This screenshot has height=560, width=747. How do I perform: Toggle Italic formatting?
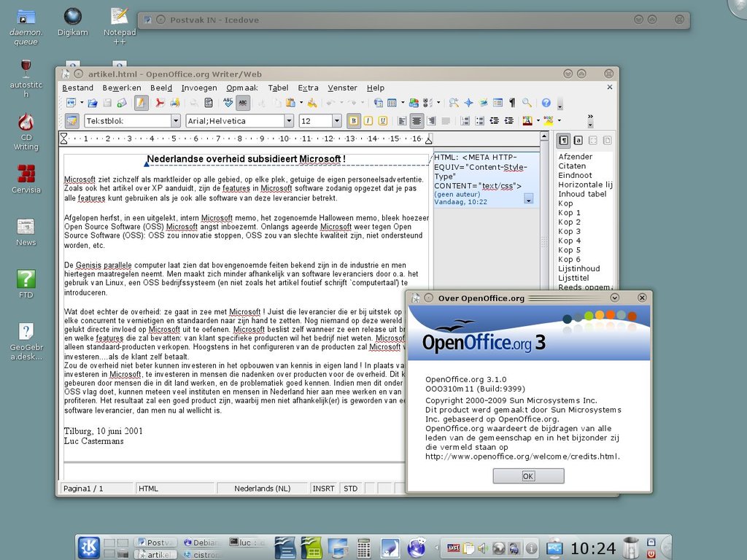[x=368, y=121]
